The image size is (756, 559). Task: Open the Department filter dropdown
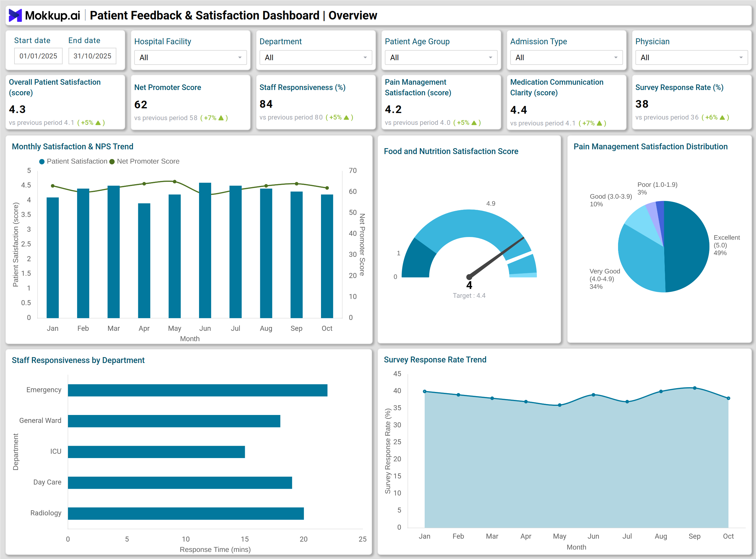315,58
